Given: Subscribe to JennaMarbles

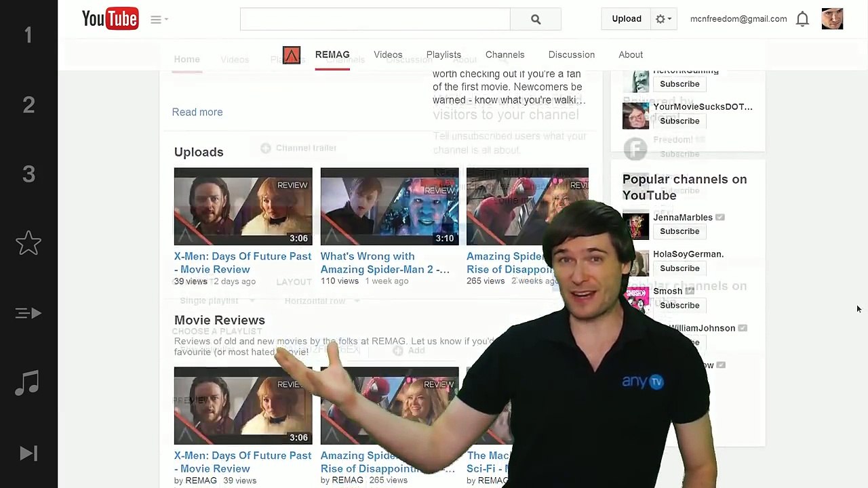Looking at the screenshot, I should pyautogui.click(x=679, y=231).
